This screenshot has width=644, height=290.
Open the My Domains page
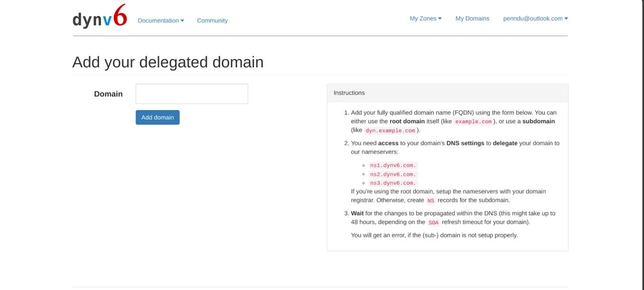472,19
